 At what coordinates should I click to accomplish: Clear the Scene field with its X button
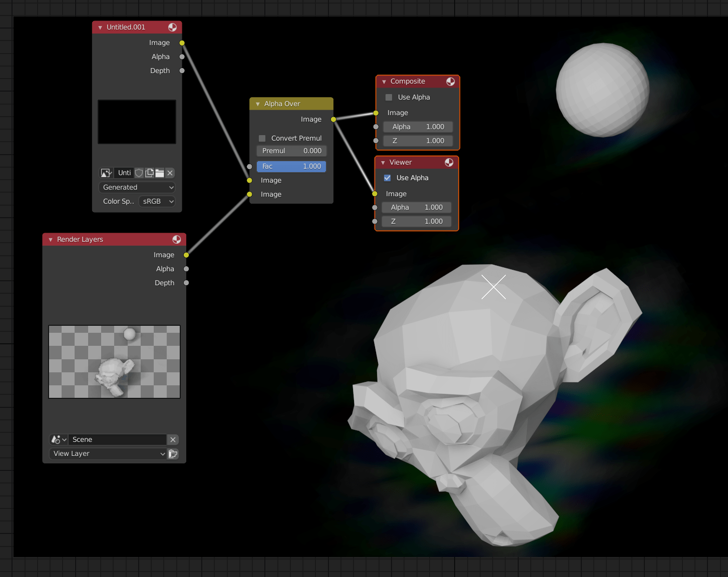click(x=173, y=439)
